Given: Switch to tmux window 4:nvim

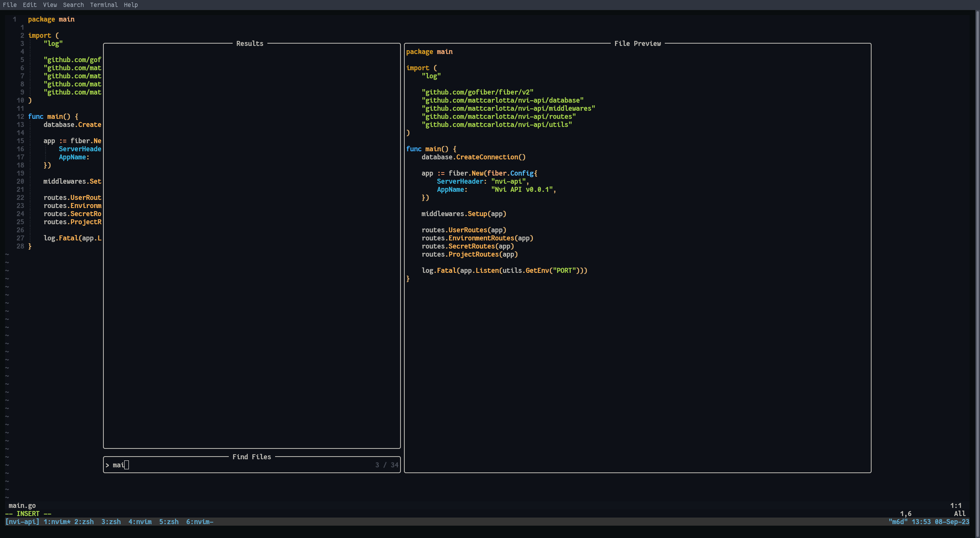Looking at the screenshot, I should pos(140,522).
